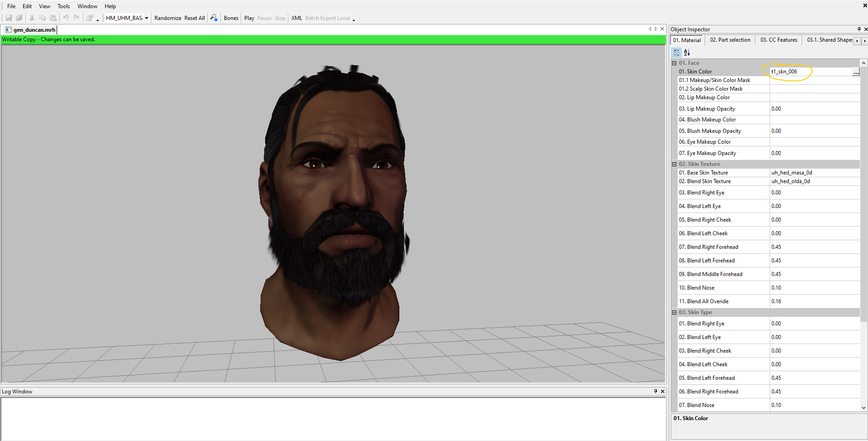The height and width of the screenshot is (441, 868).
Task: Open the Tools menu
Action: tap(63, 6)
